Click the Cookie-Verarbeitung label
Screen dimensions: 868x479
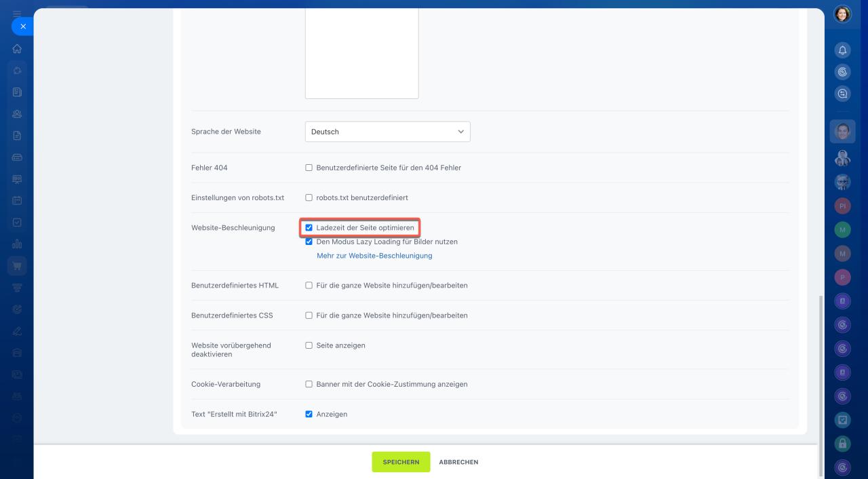(226, 384)
